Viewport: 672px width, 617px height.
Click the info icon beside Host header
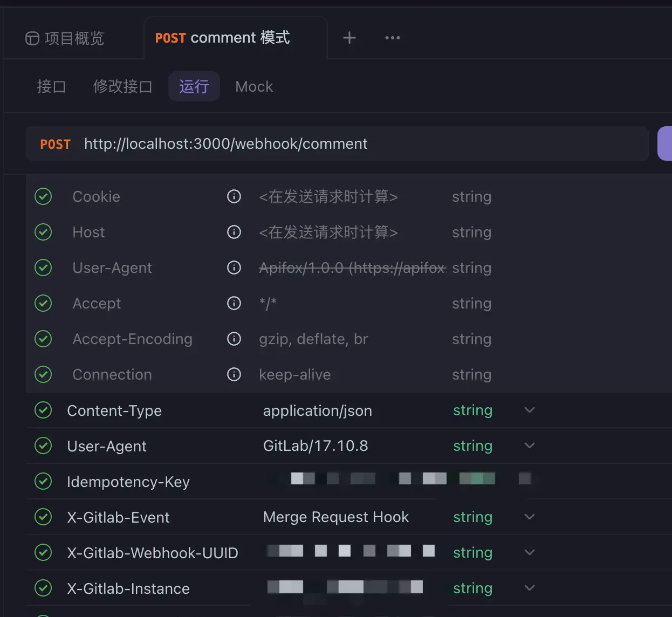tap(234, 232)
